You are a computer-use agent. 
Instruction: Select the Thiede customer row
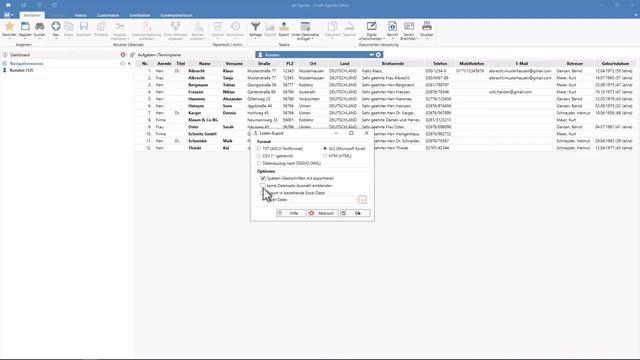tap(386, 148)
